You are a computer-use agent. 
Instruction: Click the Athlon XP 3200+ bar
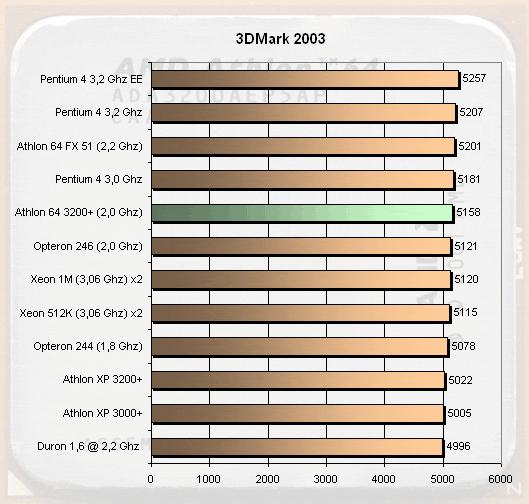298,380
